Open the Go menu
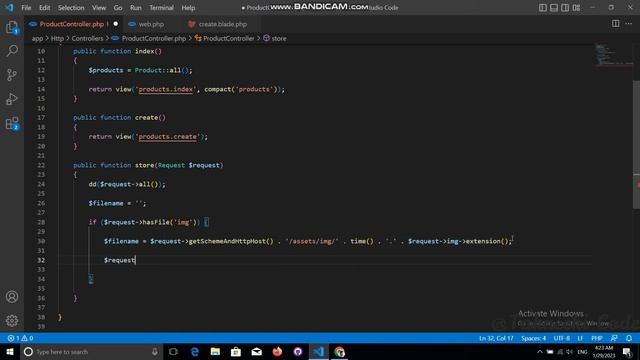 click(118, 8)
